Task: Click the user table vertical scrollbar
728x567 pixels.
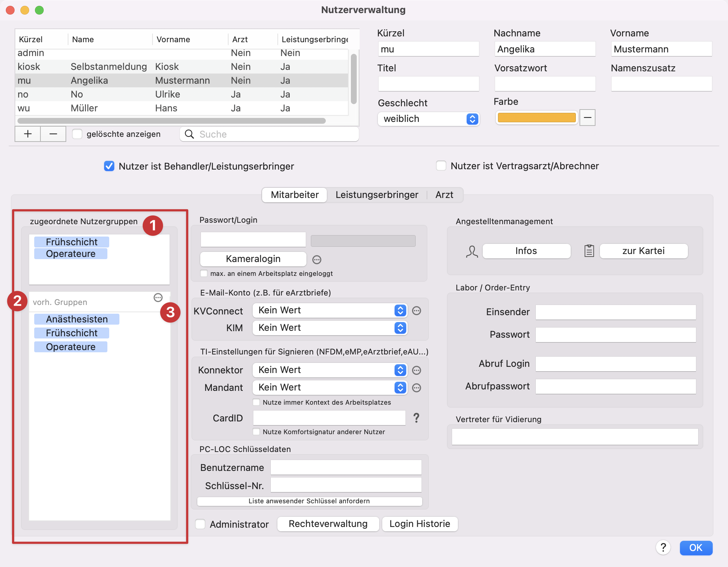Action: [353, 78]
